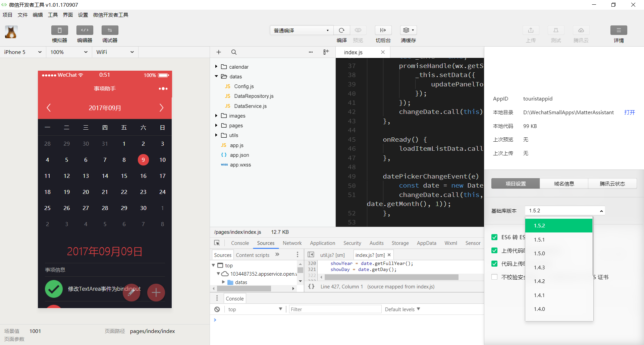Select version 1.5.1 from list
The width and height of the screenshot is (644, 345).
point(559,239)
